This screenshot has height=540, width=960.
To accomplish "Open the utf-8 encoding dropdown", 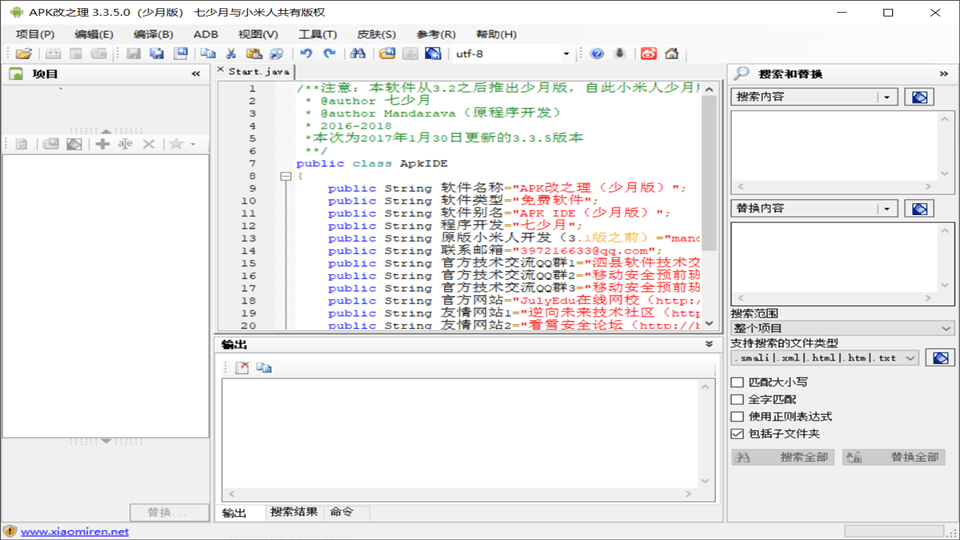I will 566,54.
